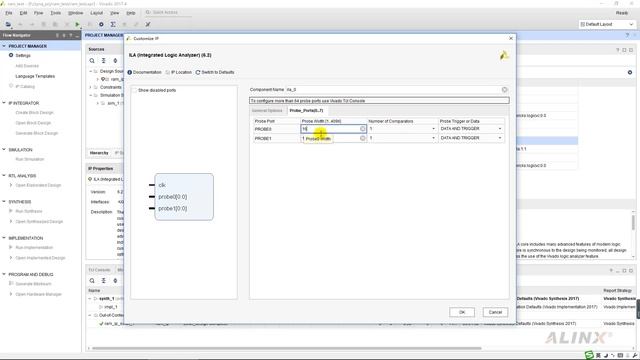Screen dimensions: 640x360
Task: Collapse the RTL ANALYSIS section
Action: click(x=4, y=176)
